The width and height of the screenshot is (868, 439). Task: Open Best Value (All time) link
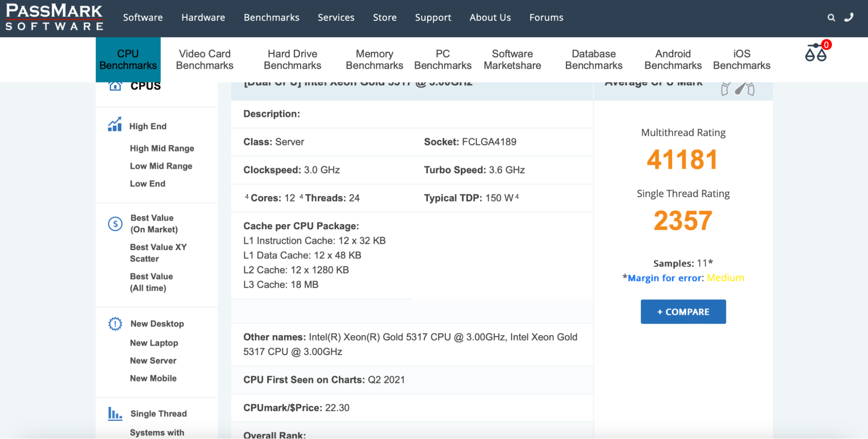(152, 282)
